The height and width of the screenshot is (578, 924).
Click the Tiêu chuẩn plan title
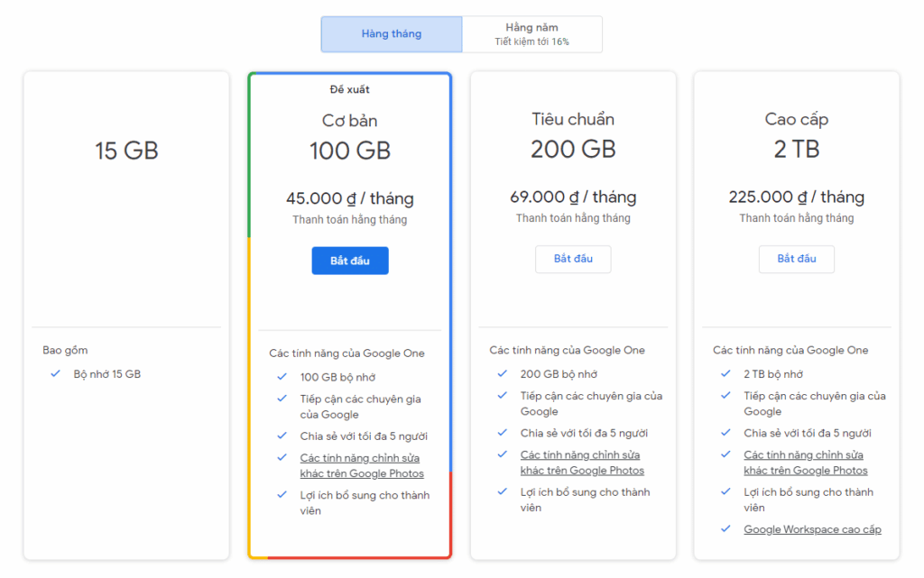pyautogui.click(x=573, y=119)
